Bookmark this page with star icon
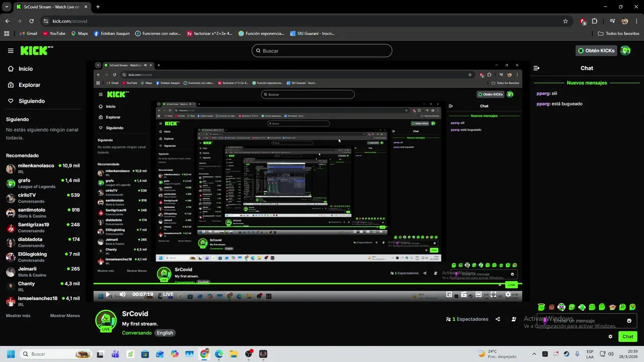Screen dimensions: 644x362 pyautogui.click(x=566, y=21)
